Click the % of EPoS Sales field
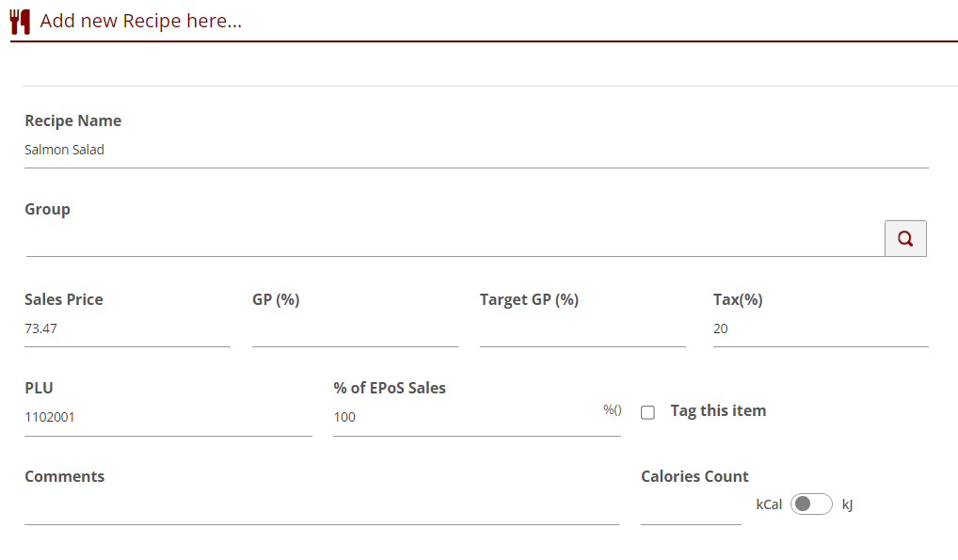Image resolution: width=958 pixels, height=560 pixels. tap(466, 418)
